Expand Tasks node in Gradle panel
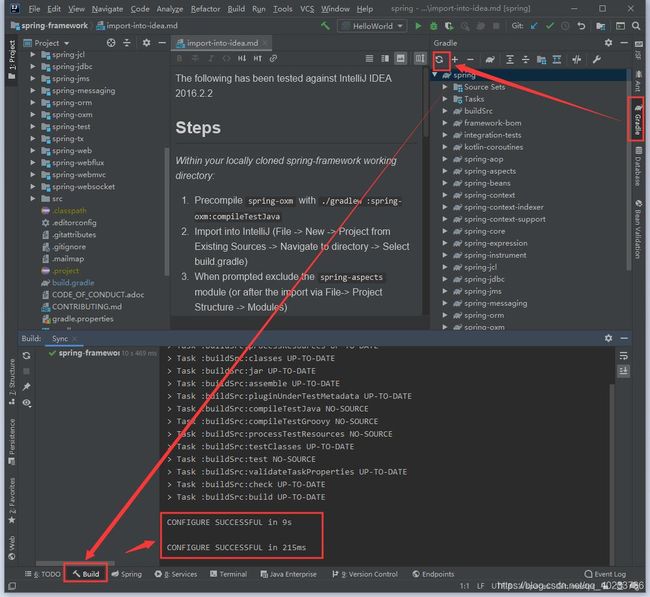This screenshot has height=597, width=650. (445, 99)
